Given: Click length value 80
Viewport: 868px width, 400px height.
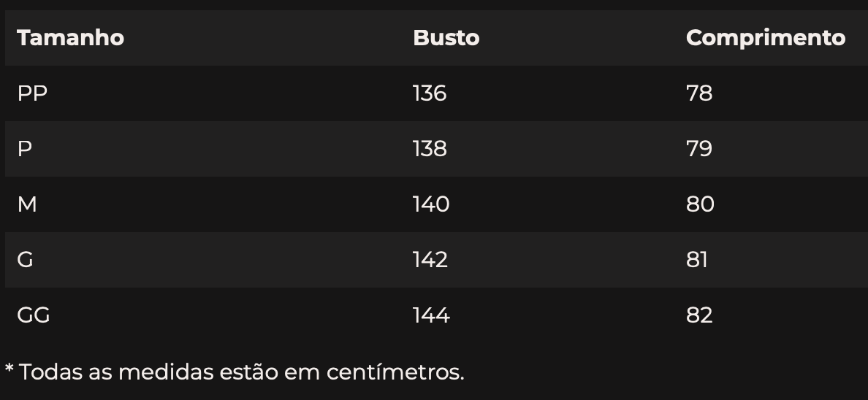Looking at the screenshot, I should (700, 204).
